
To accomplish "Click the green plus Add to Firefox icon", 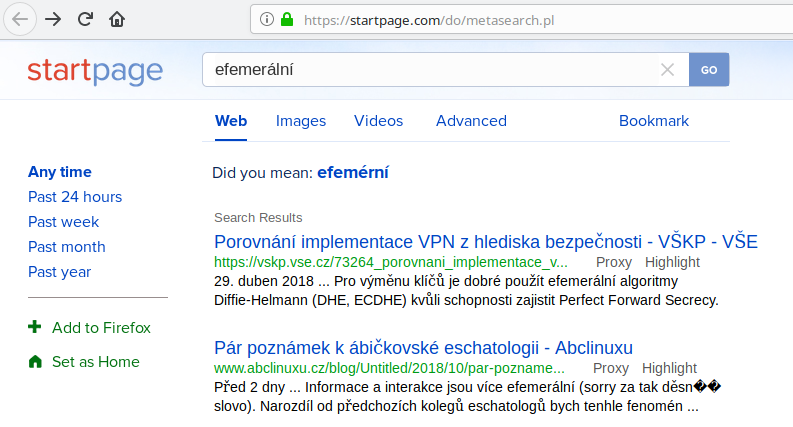I will tap(34, 327).
